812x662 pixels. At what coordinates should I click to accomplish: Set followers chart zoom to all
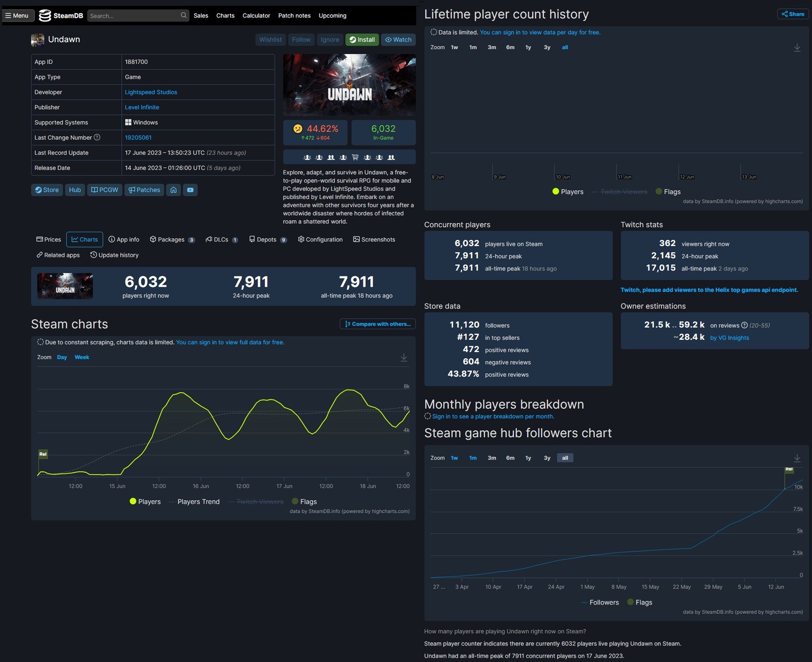565,458
